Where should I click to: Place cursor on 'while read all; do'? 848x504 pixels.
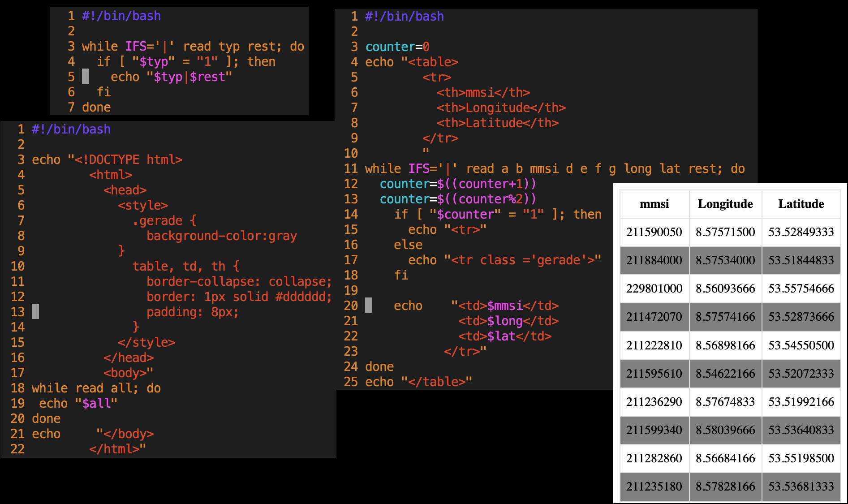pos(96,388)
